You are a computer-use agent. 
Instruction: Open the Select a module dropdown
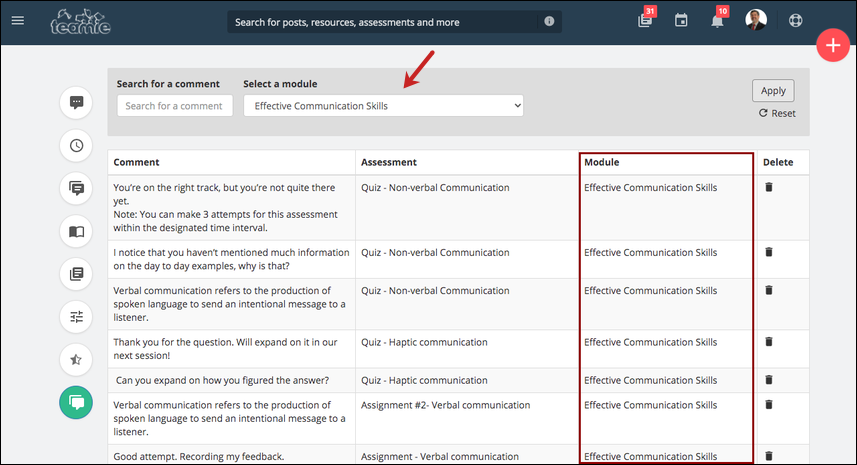pyautogui.click(x=383, y=106)
